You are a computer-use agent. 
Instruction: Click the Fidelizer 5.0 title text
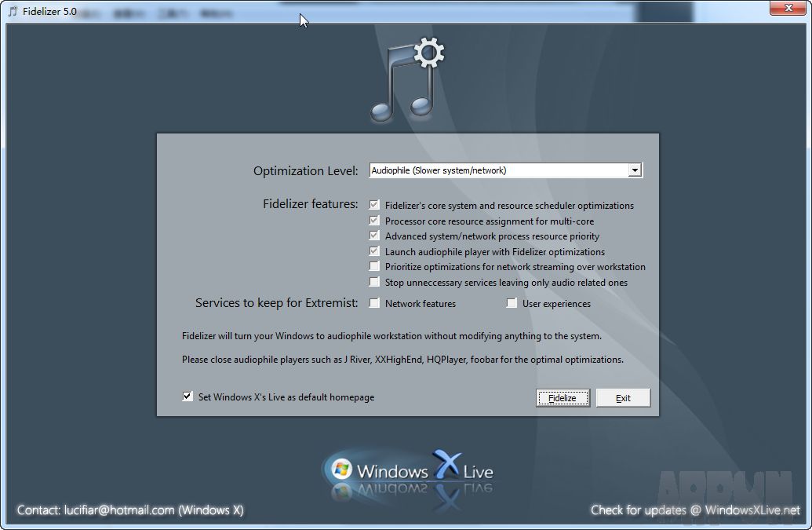(49, 12)
